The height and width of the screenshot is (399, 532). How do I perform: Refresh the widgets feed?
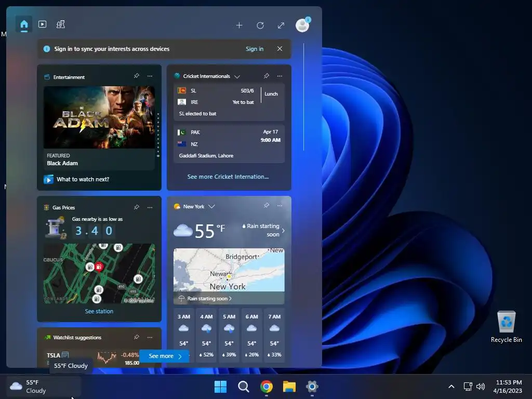pyautogui.click(x=260, y=25)
